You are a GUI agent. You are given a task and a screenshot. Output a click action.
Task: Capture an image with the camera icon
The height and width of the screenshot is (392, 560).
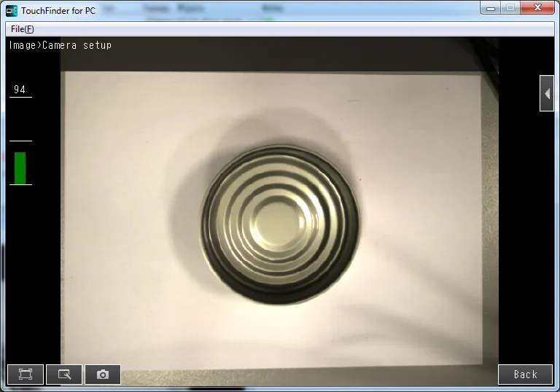pos(103,374)
